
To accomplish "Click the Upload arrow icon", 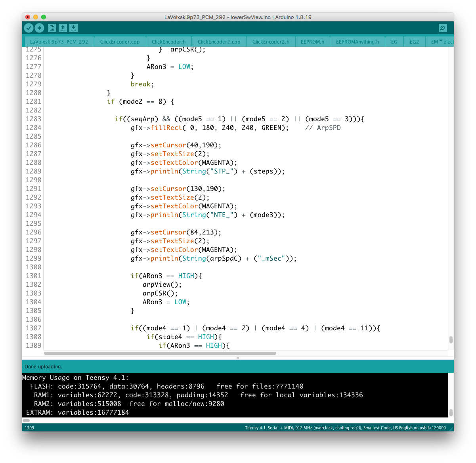I will 39,28.
